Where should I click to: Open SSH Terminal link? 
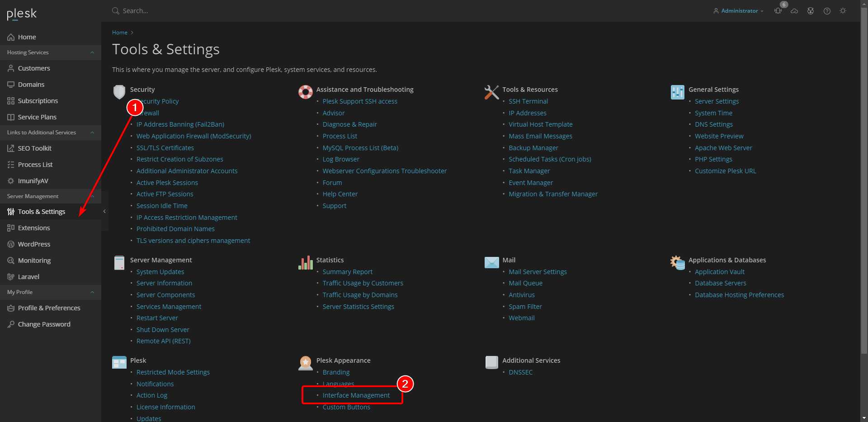click(528, 101)
